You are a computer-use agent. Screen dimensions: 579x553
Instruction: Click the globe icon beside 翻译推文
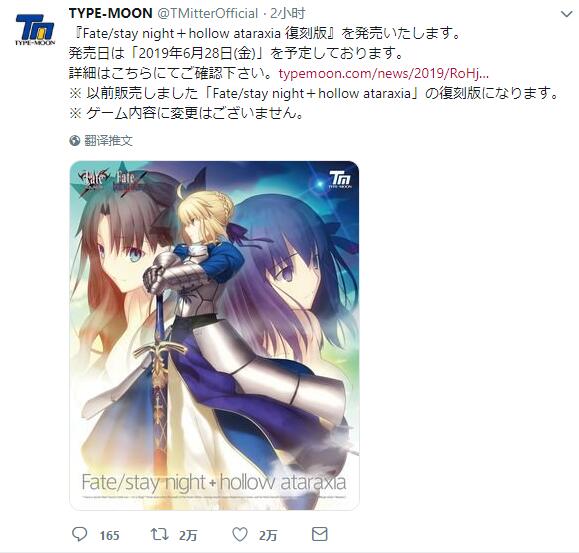[74, 141]
